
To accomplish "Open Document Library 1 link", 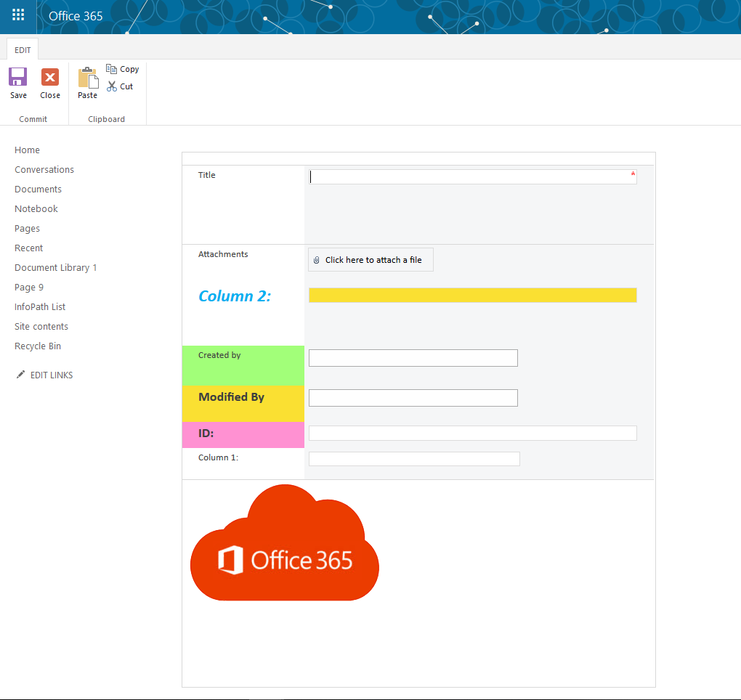I will tap(56, 268).
